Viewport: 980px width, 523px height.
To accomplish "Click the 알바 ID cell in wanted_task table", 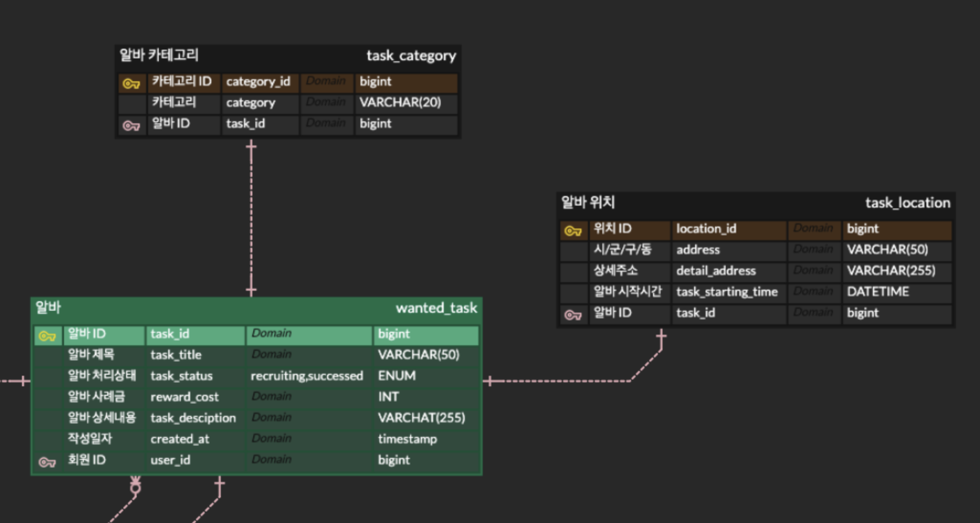I will tap(104, 335).
